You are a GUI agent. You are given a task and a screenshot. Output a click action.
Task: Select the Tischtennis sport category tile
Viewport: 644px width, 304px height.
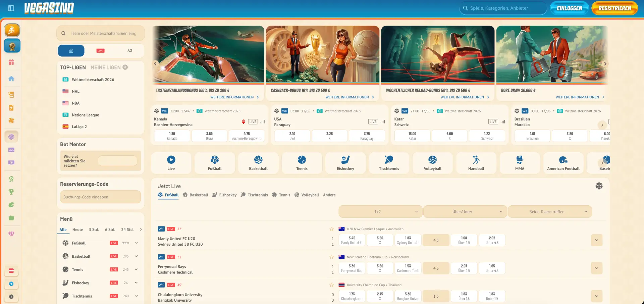tap(389, 163)
